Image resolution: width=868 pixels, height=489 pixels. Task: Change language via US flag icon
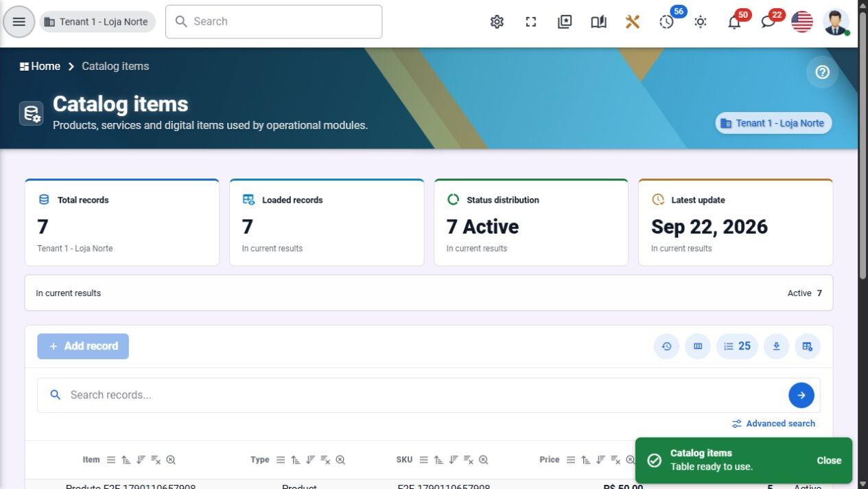click(802, 22)
